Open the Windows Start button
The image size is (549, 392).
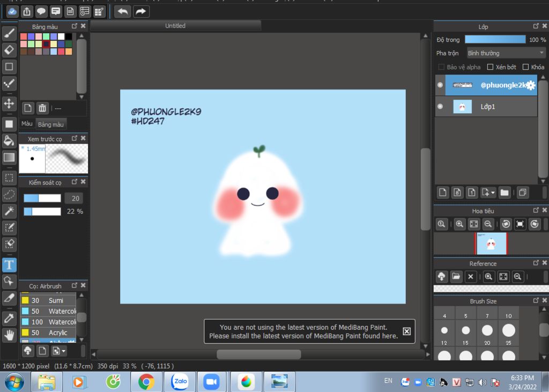point(14,381)
